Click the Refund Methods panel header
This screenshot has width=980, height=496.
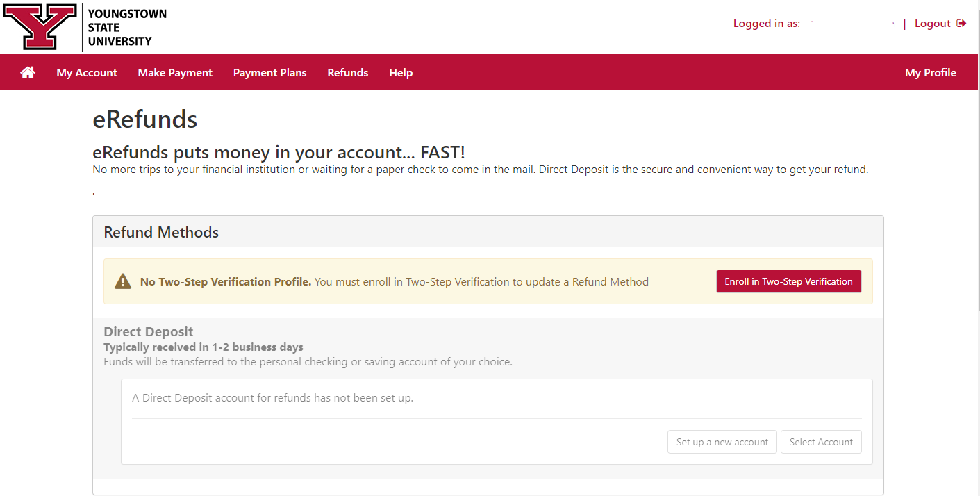(488, 232)
